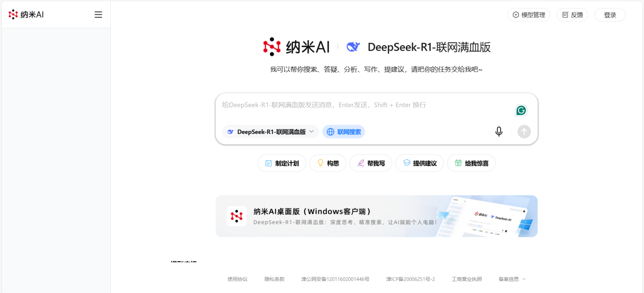Click the DeepSeek whale icon in the header

[353, 47]
